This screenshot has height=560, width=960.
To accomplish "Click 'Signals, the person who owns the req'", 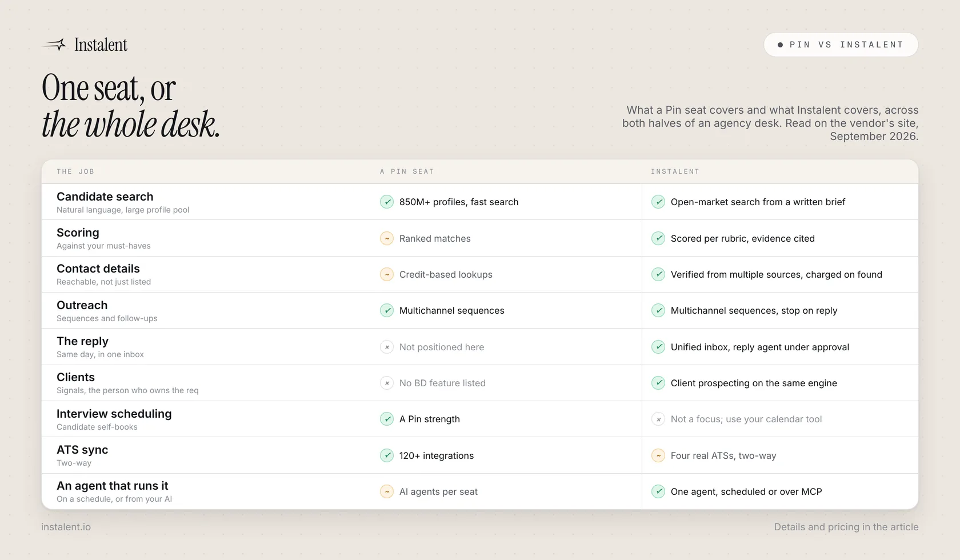I will (x=127, y=390).
